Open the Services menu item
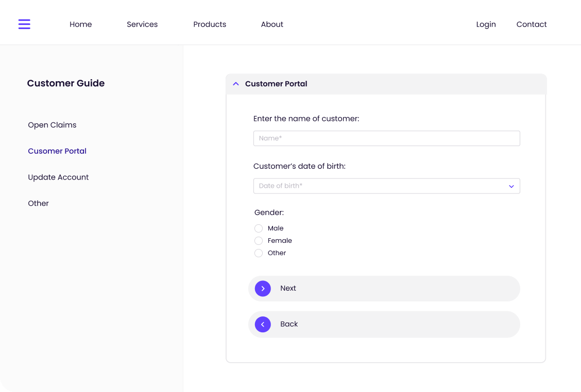 click(142, 24)
